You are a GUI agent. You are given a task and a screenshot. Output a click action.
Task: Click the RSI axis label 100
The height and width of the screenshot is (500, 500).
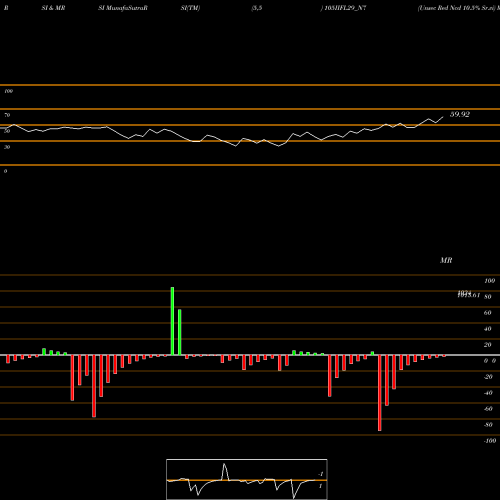[8, 91]
